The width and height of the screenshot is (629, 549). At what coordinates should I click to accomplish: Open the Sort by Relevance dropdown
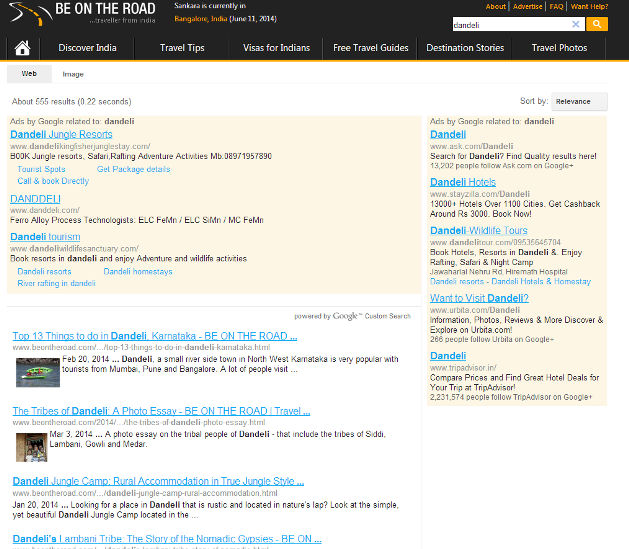coord(579,102)
